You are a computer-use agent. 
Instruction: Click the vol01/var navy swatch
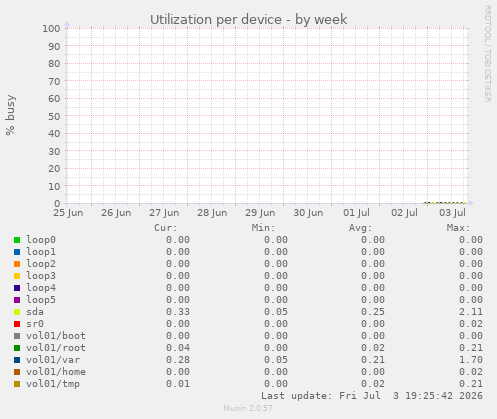17,360
